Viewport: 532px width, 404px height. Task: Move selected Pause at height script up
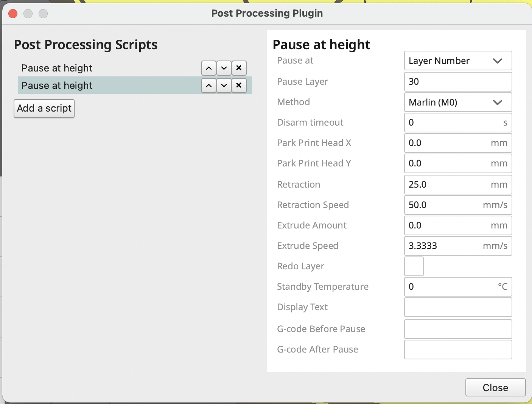tap(209, 85)
